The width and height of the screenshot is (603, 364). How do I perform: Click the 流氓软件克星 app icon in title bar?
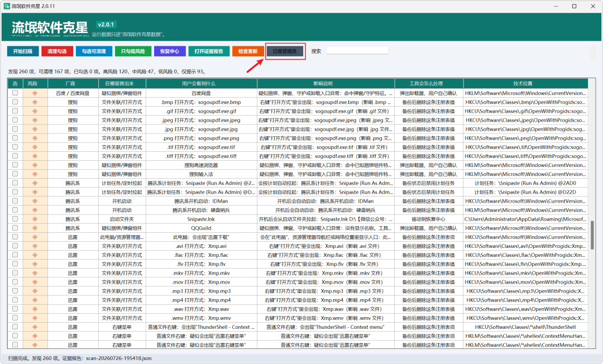tap(7, 6)
